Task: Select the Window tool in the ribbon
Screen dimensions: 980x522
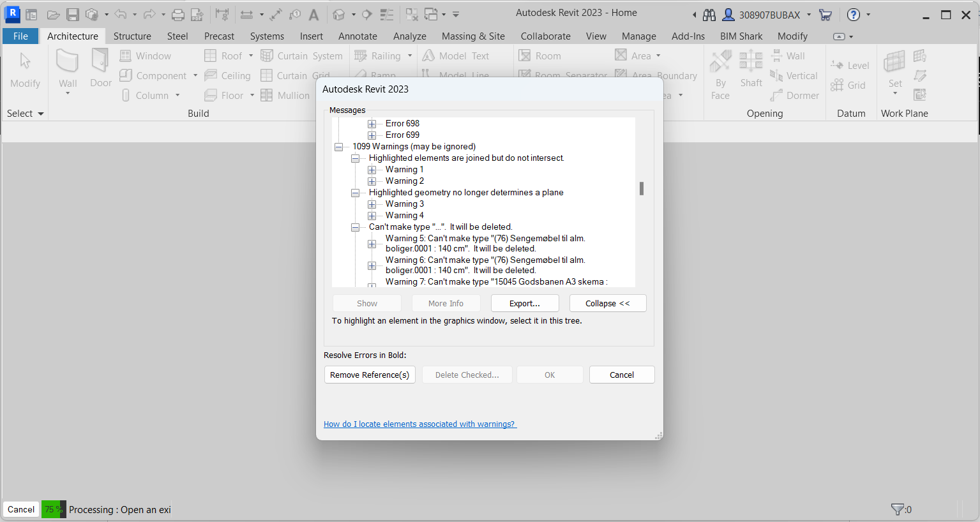Action: (146, 56)
